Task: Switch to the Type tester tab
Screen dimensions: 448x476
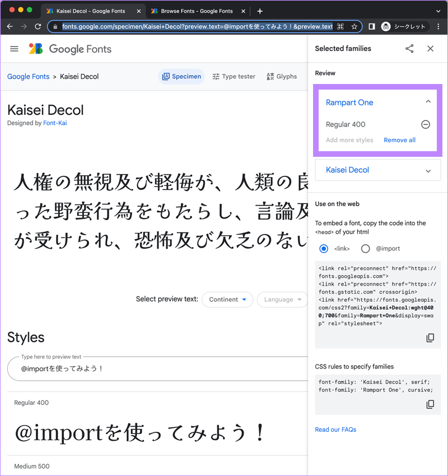Action: coord(234,77)
